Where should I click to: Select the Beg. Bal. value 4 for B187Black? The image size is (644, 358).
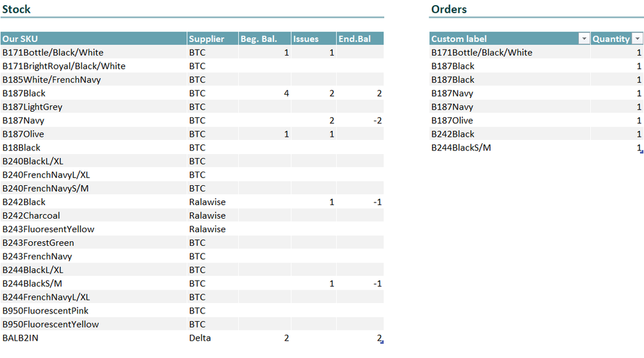(x=265, y=94)
